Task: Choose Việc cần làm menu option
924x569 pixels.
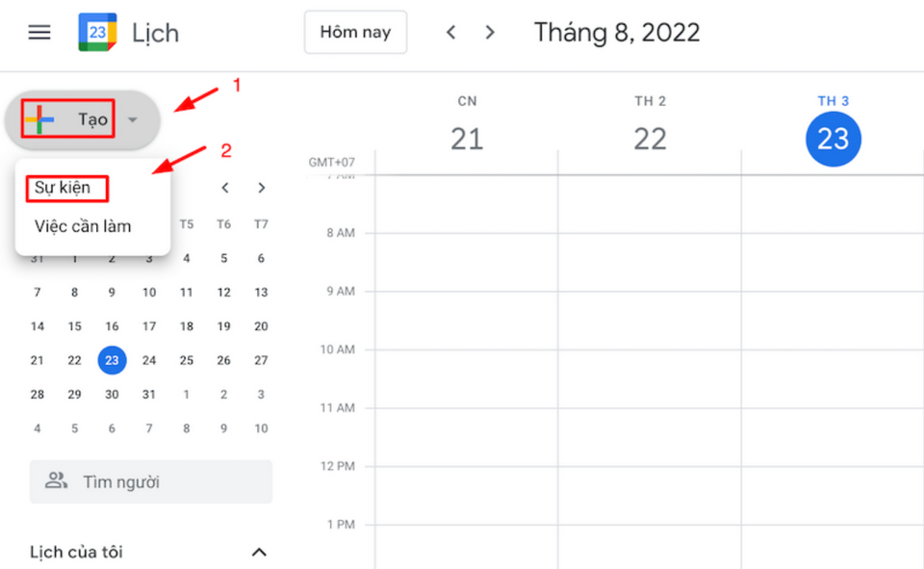Action: click(83, 226)
